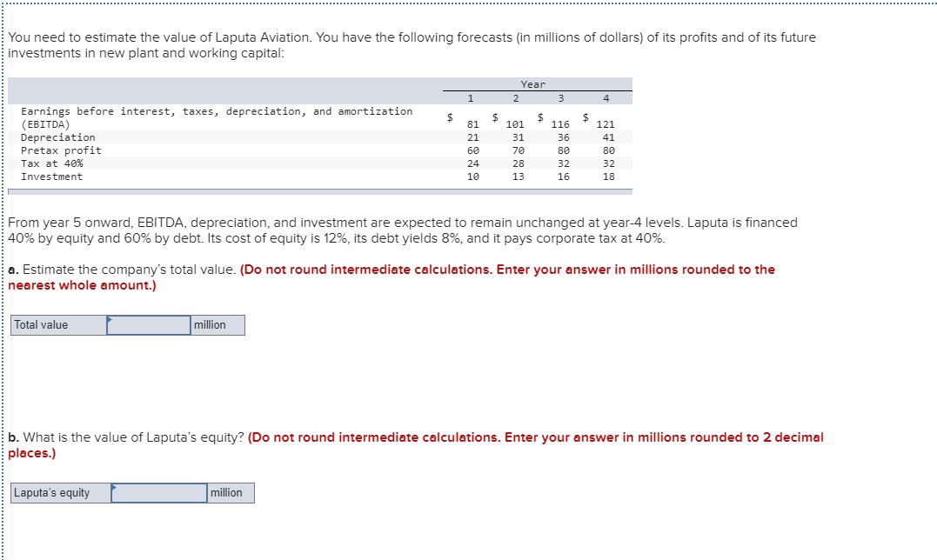
Task: Click inside the Total value input box
Action: pyautogui.click(x=148, y=324)
